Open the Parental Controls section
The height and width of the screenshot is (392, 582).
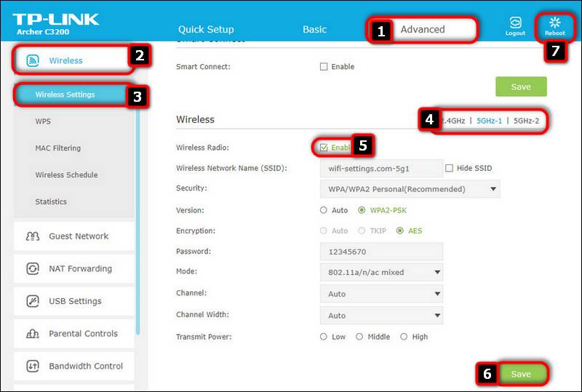coord(74,333)
